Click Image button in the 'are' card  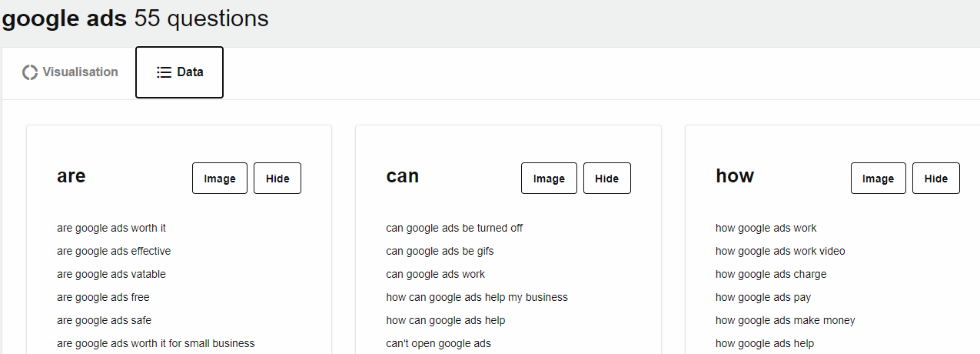click(220, 179)
